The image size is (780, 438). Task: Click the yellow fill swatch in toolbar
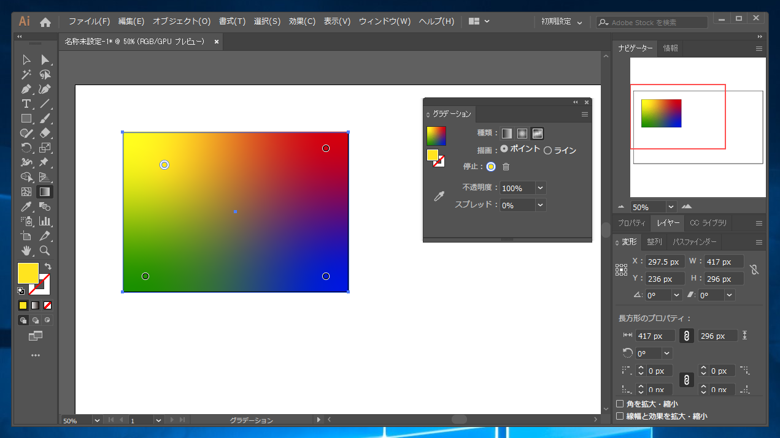pos(28,273)
